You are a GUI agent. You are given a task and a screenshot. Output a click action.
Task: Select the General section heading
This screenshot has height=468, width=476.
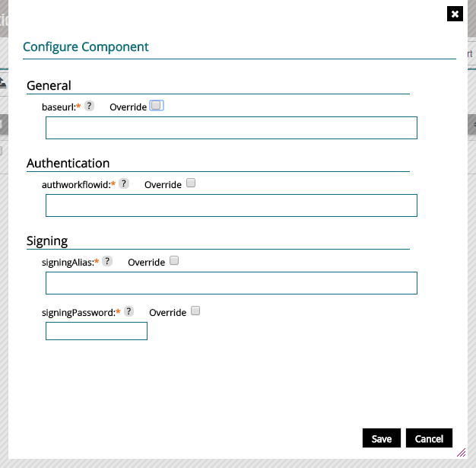click(49, 86)
